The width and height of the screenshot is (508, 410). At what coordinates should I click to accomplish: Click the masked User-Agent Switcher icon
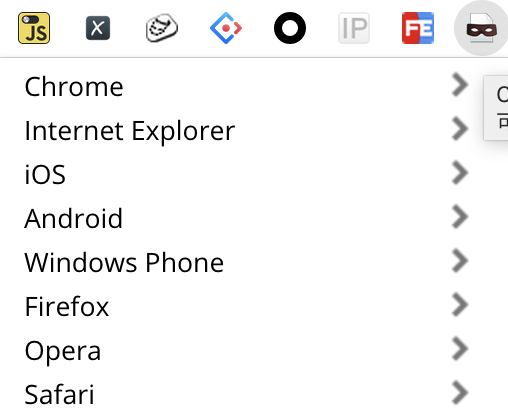point(481,28)
